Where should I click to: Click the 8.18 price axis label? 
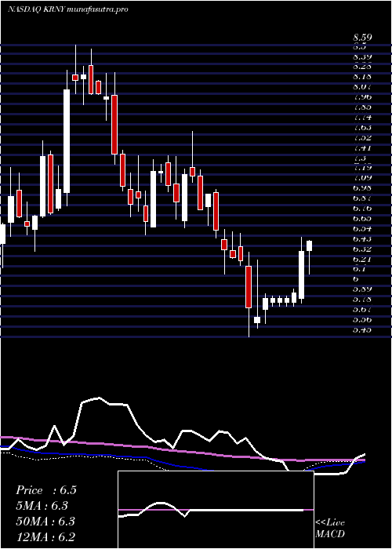coord(362,77)
